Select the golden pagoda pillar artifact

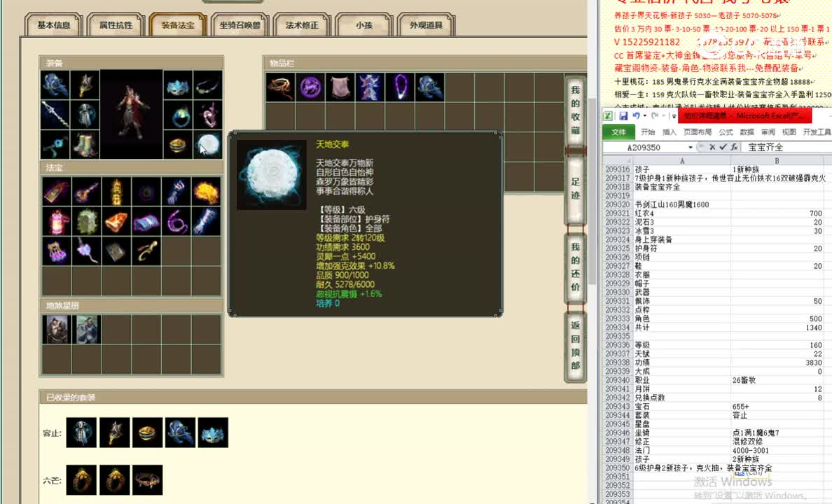click(x=116, y=192)
